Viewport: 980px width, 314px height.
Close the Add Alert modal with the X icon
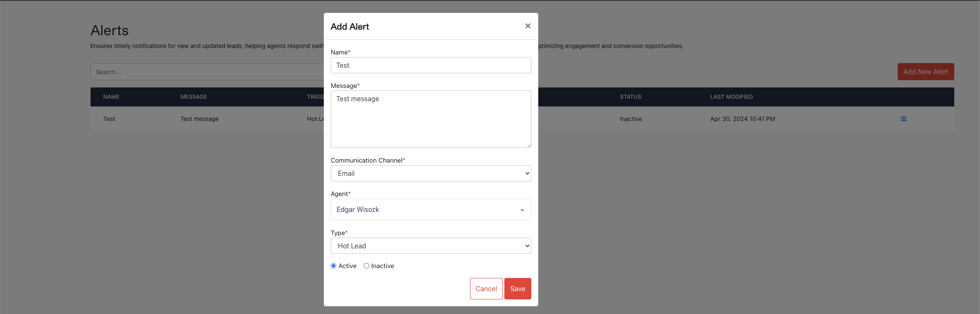(x=528, y=26)
